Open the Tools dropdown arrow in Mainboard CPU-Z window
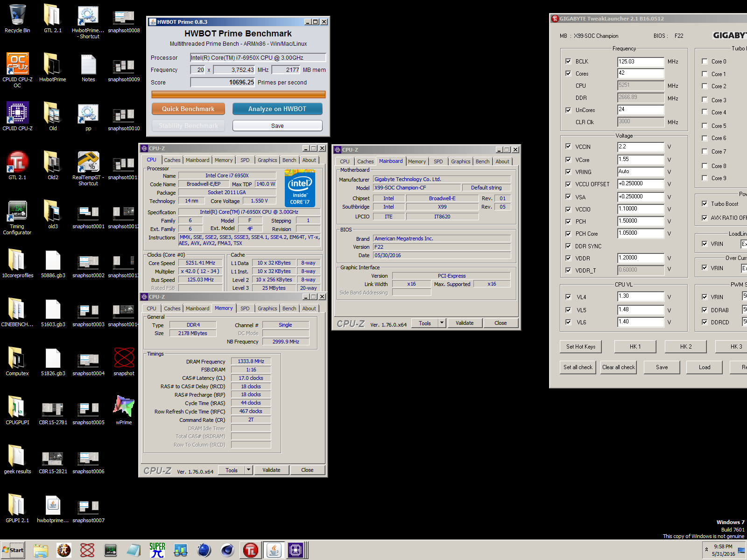Image resolution: width=747 pixels, height=560 pixels. [442, 323]
